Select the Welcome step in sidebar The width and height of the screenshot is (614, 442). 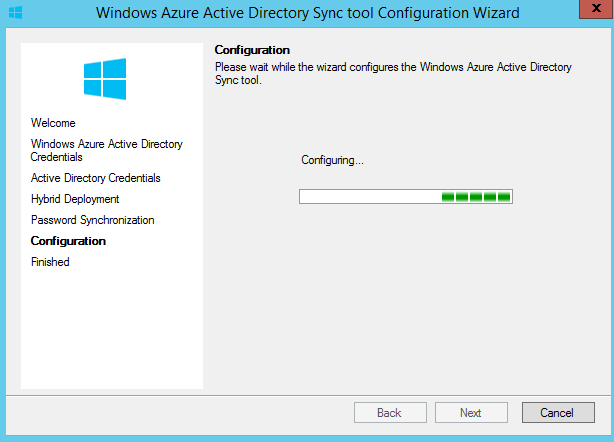[x=53, y=123]
